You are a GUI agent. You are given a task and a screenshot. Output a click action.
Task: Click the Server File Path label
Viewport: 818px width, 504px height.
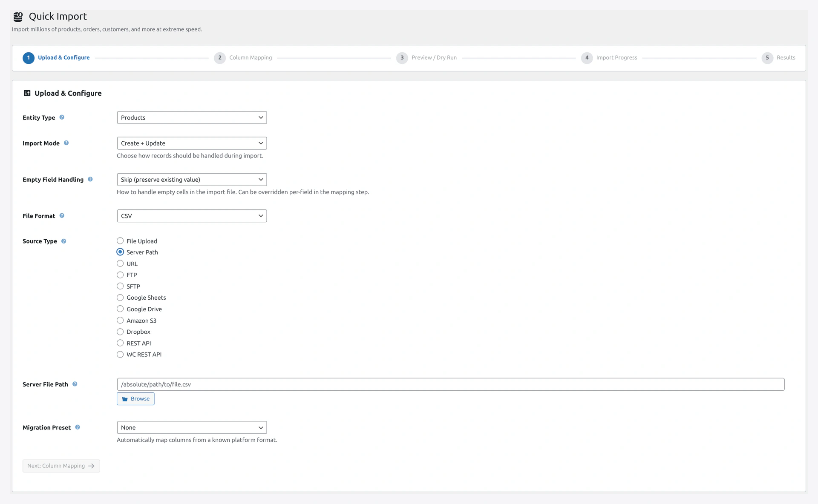point(45,384)
